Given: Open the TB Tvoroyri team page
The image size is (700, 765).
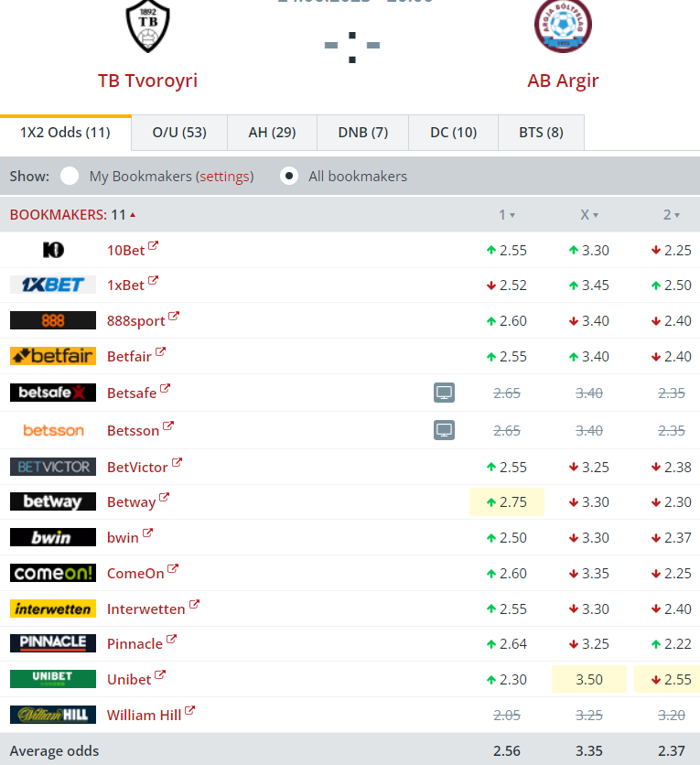Looking at the screenshot, I should [148, 81].
